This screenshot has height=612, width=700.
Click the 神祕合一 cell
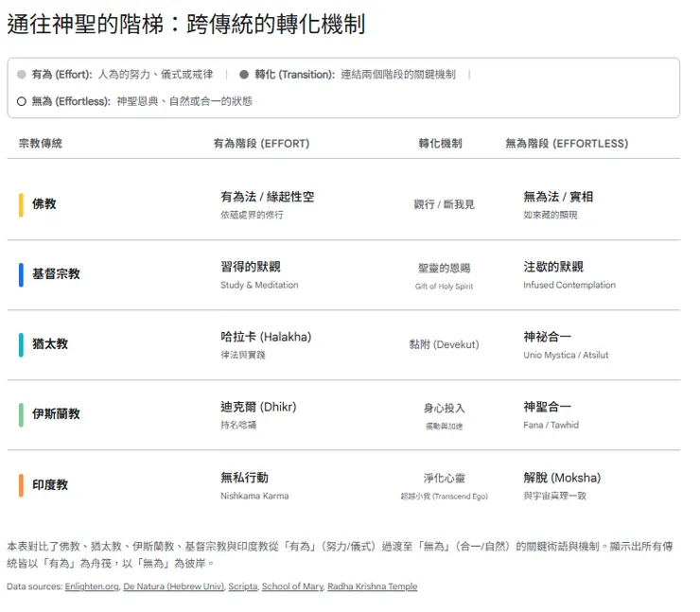[x=548, y=337]
